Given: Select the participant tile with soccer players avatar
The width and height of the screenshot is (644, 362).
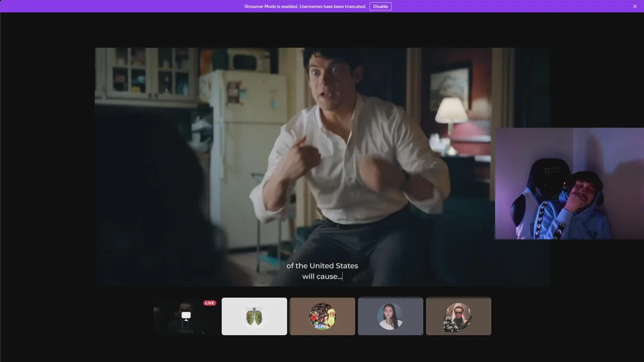Looking at the screenshot, I should 323,316.
